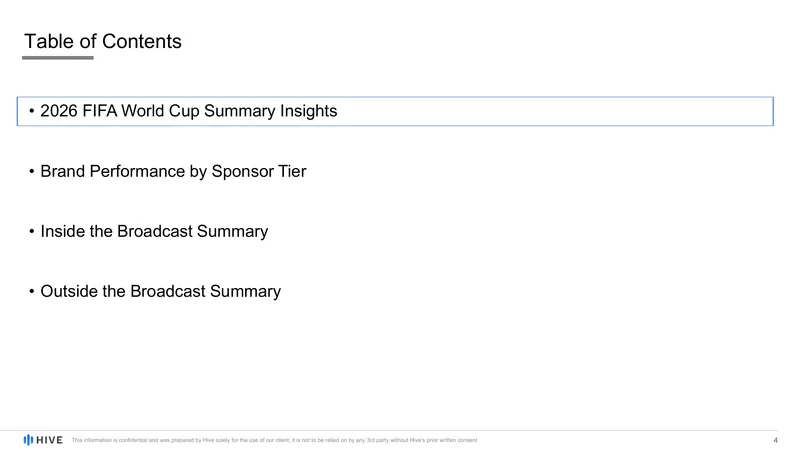Select the bullet before 2026 FIFA World Cup
The width and height of the screenshot is (800, 450).
tap(32, 111)
